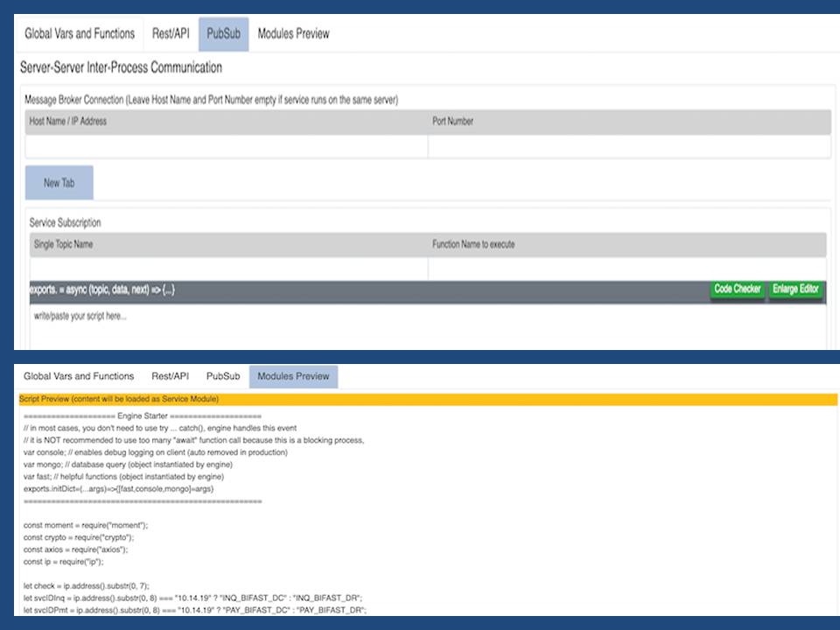Go to PubSub tab in bottom panel
Screen dimensions: 840x630
[x=223, y=376]
